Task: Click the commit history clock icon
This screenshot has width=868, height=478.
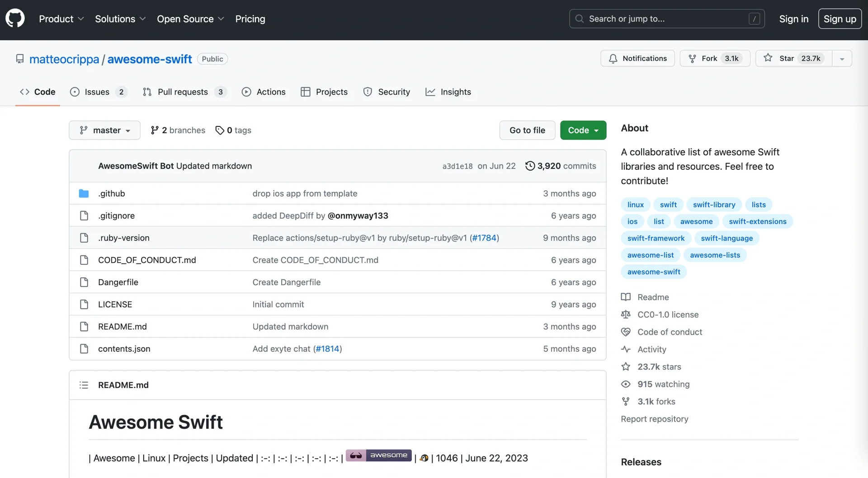Action: coord(530,166)
